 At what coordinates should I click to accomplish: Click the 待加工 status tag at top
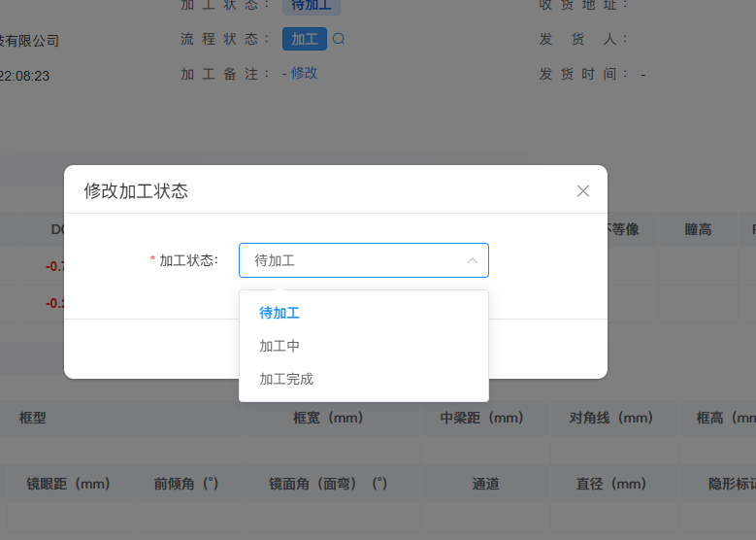coord(311,5)
